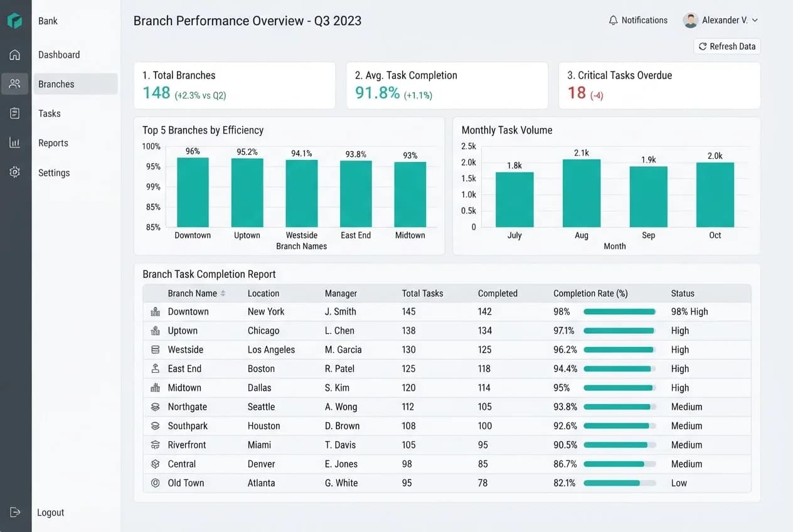
Task: Click the Alexander V. avatar picture
Action: click(x=691, y=20)
